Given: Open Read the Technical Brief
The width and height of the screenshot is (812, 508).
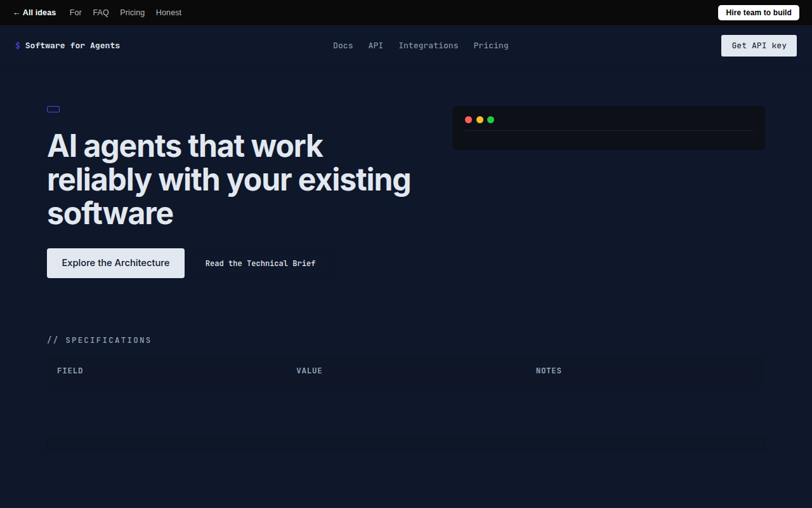Looking at the screenshot, I should 261,263.
